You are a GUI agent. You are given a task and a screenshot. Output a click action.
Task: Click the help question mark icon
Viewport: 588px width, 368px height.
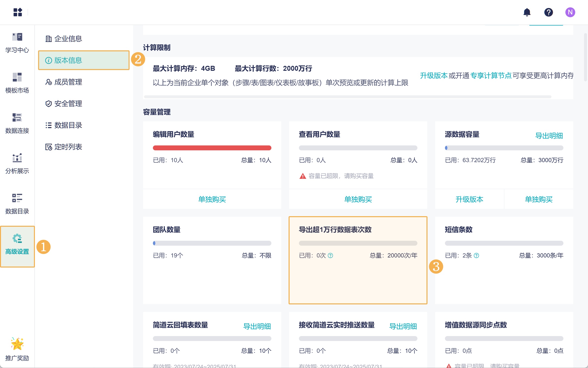click(548, 12)
